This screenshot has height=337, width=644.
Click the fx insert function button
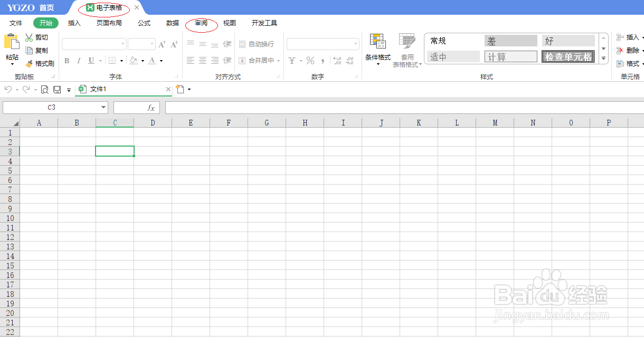[151, 108]
